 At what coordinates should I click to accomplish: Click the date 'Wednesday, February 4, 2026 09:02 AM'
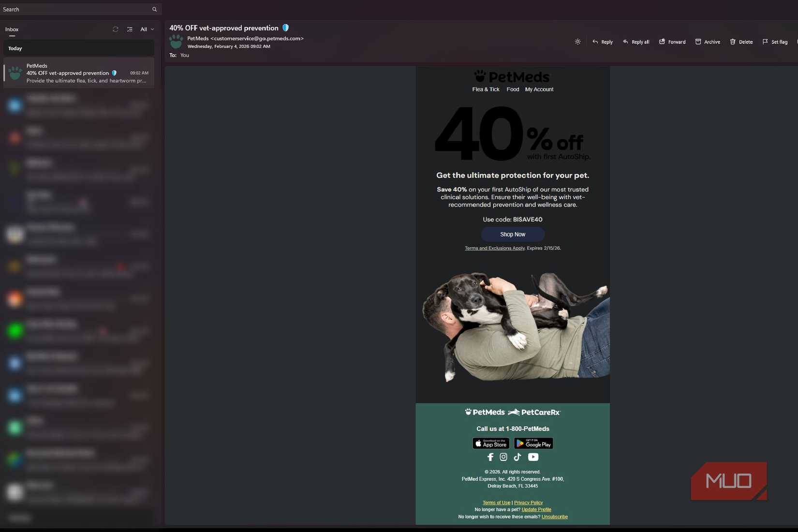coord(229,46)
